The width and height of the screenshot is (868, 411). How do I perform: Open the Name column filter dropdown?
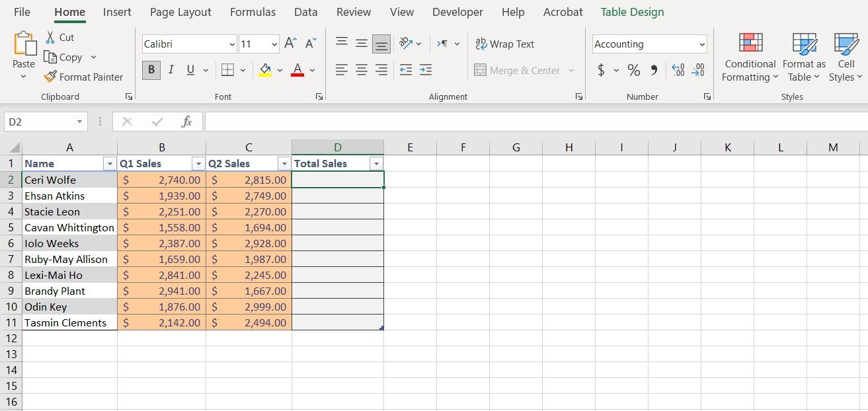[x=110, y=164]
